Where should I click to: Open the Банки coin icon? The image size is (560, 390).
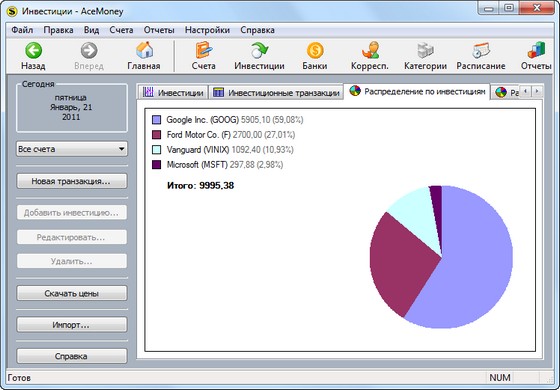[315, 50]
